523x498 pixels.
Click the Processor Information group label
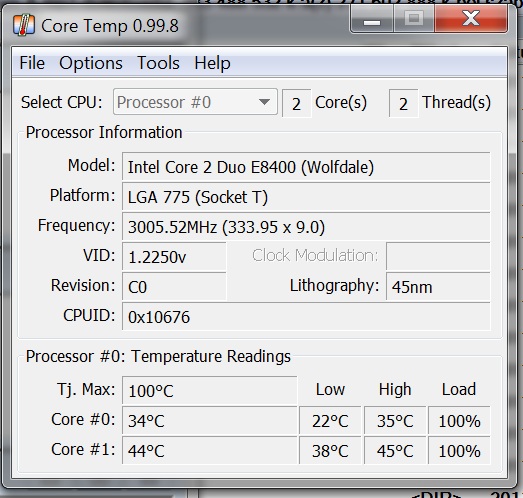pyautogui.click(x=104, y=132)
